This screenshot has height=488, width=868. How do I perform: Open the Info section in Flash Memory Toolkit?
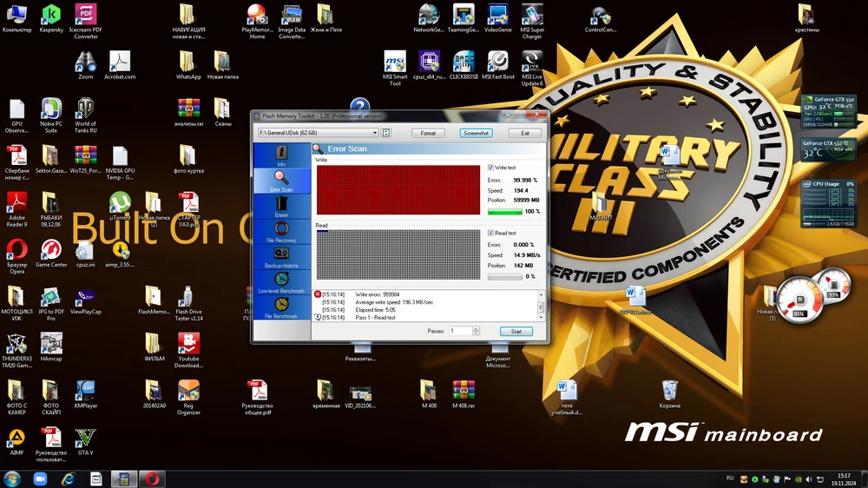[281, 155]
